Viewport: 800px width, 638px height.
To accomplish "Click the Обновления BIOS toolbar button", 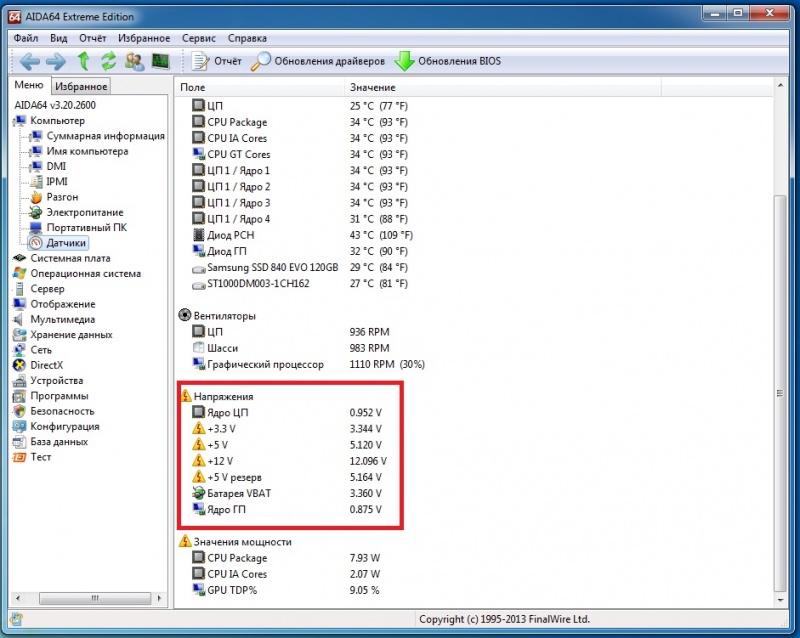I will coord(448,61).
